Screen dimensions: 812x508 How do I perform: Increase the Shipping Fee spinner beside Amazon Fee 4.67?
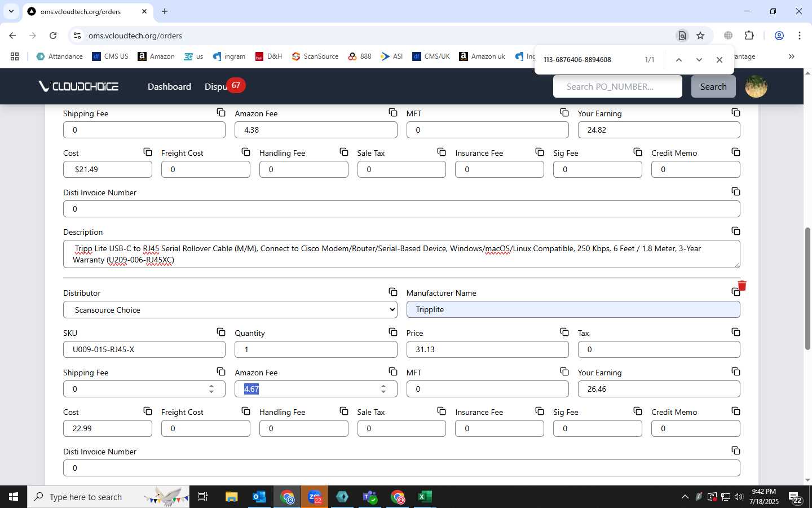coord(211,386)
